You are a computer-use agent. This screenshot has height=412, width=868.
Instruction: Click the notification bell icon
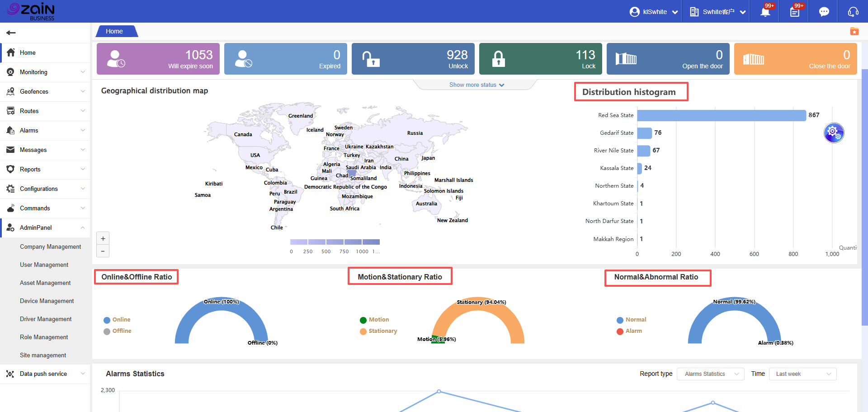(765, 12)
